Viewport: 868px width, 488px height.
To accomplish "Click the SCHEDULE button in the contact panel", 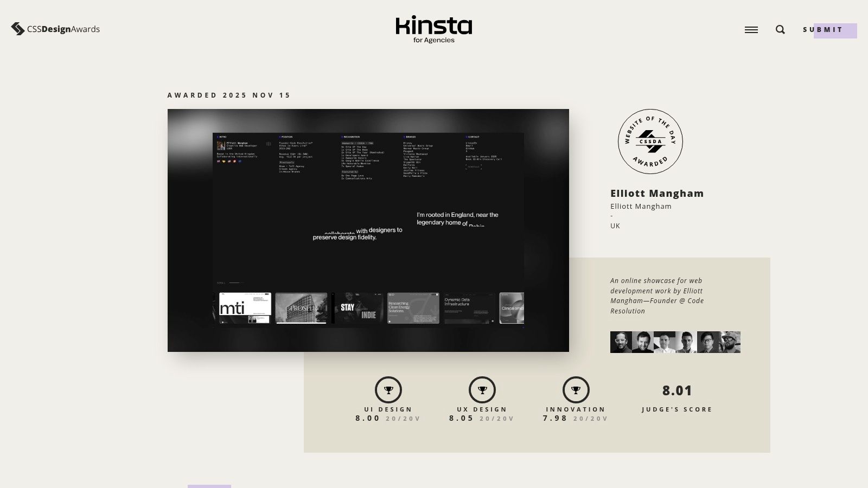I will click(x=474, y=166).
